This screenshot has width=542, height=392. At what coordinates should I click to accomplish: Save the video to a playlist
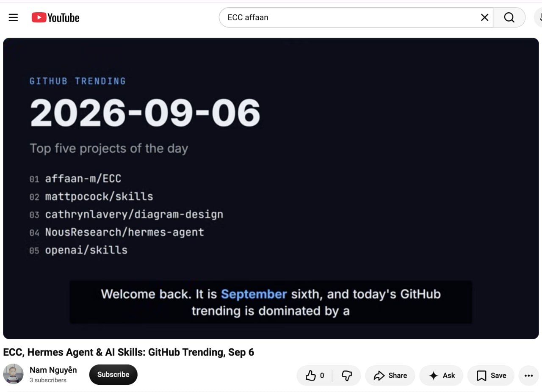tap(491, 375)
